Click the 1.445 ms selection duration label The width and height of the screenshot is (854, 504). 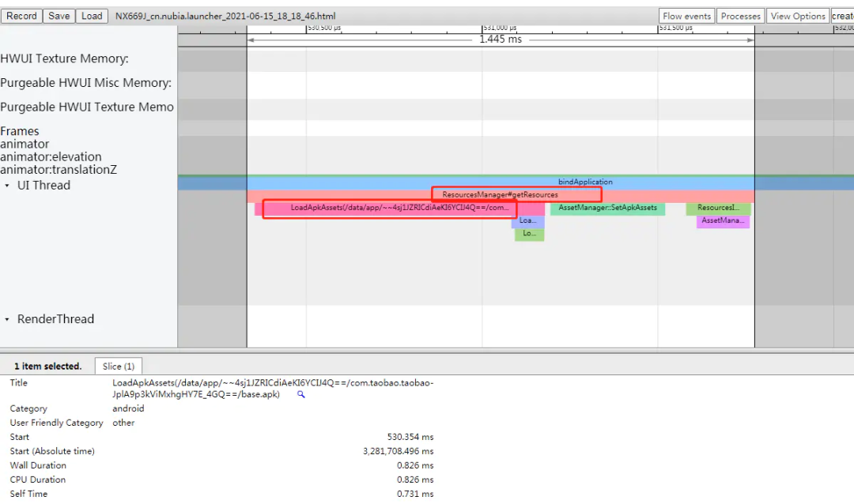[500, 39]
